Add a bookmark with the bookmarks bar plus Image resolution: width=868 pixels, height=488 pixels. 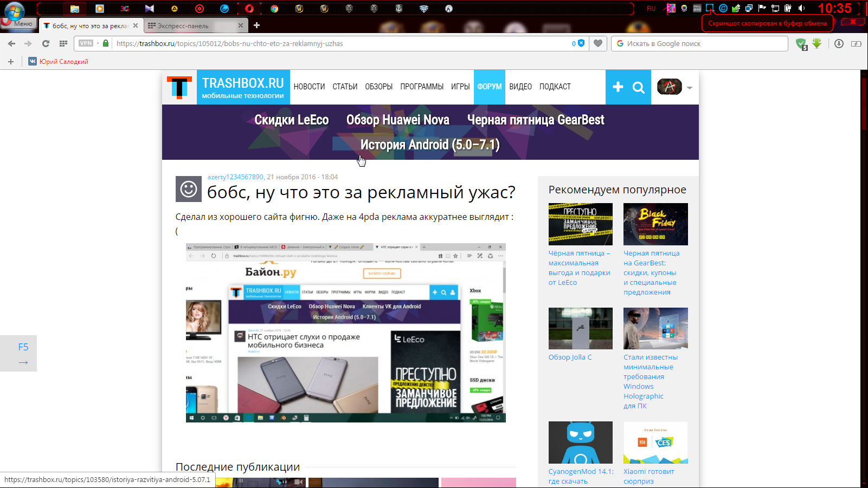[11, 62]
